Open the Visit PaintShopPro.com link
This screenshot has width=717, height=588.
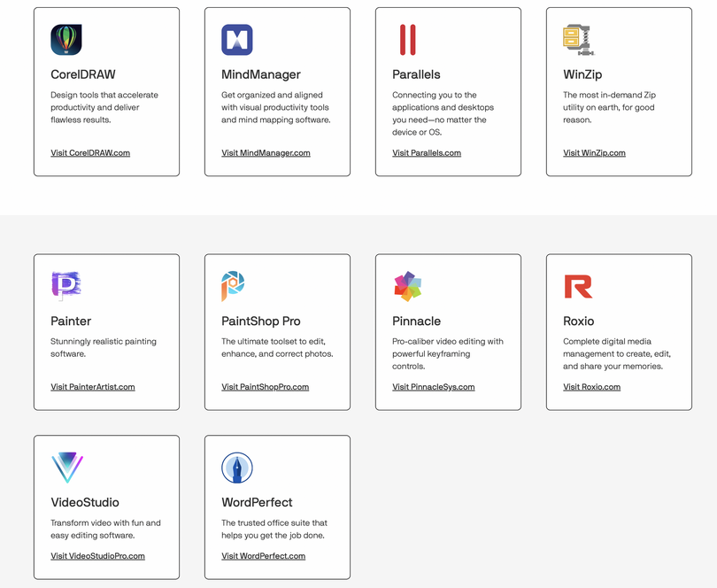pos(266,387)
